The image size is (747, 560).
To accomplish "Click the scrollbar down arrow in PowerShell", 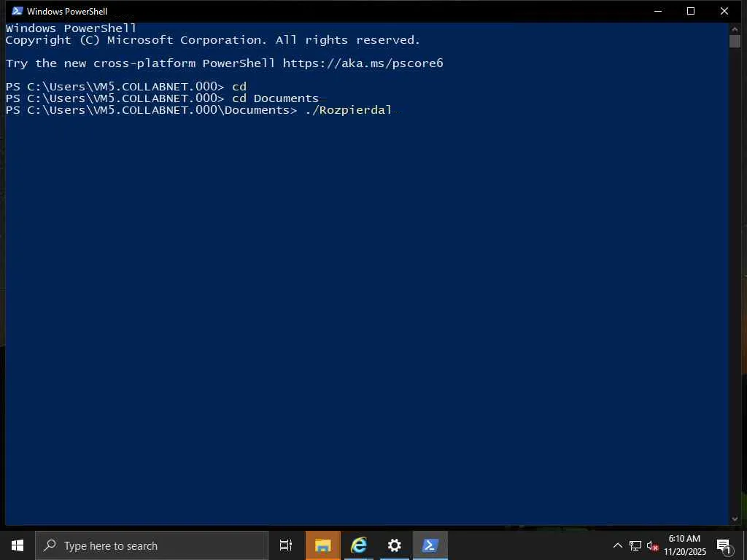I will (x=735, y=518).
